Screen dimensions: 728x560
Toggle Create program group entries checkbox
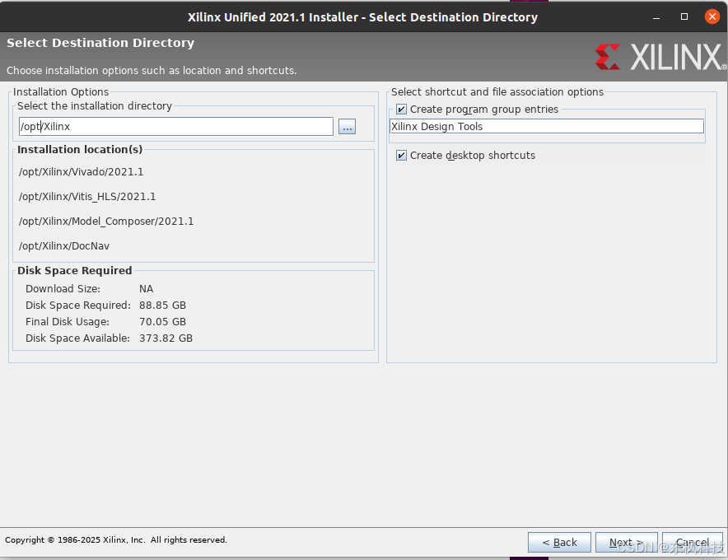click(x=401, y=110)
